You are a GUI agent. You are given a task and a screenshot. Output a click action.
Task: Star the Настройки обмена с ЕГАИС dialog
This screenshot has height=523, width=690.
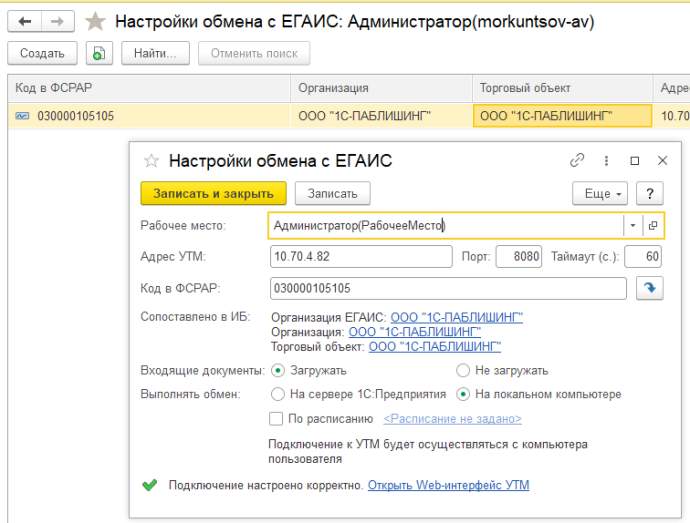(152, 160)
